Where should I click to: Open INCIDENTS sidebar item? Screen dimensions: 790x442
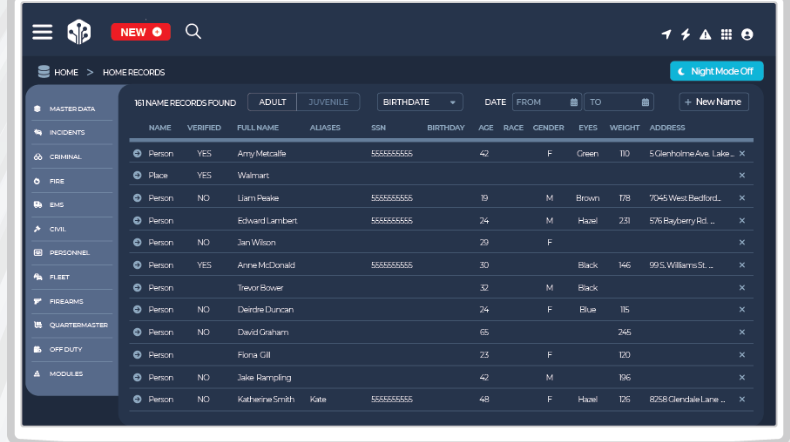tap(72, 133)
